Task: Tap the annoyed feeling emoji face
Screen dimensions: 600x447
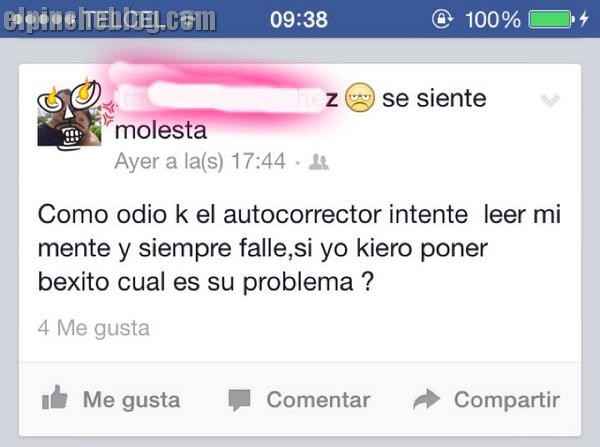Action: point(360,98)
